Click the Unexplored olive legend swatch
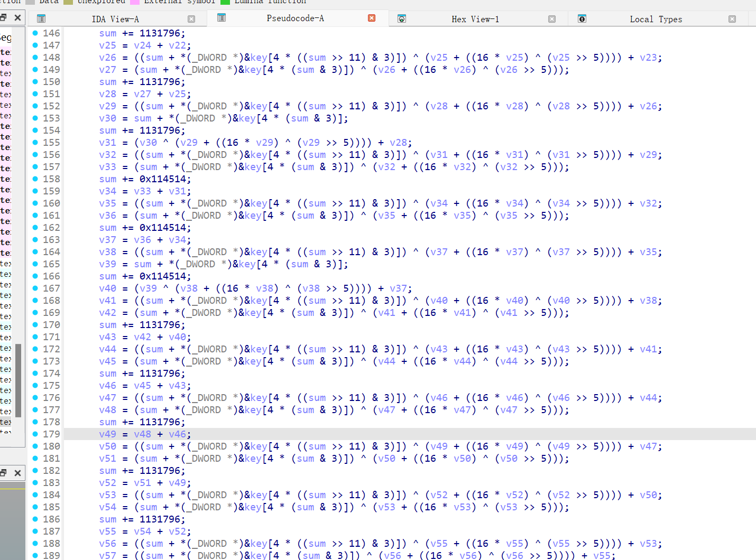 (68, 2)
